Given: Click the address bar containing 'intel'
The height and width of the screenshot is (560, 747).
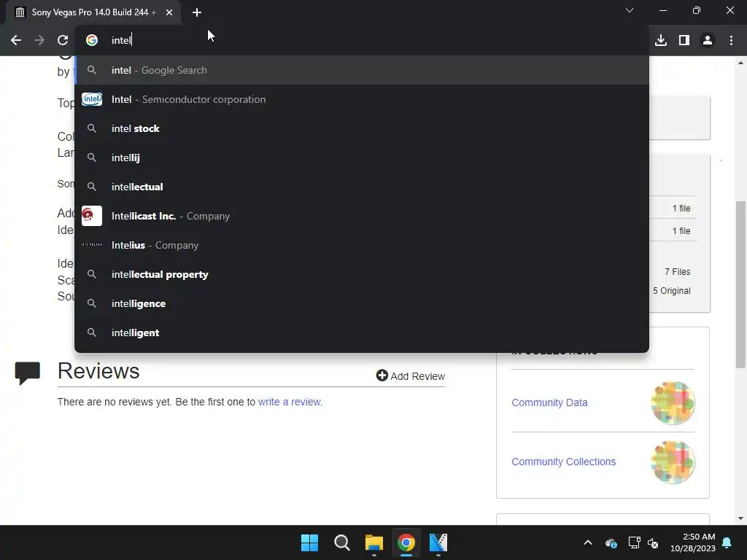Looking at the screenshot, I should [x=362, y=41].
